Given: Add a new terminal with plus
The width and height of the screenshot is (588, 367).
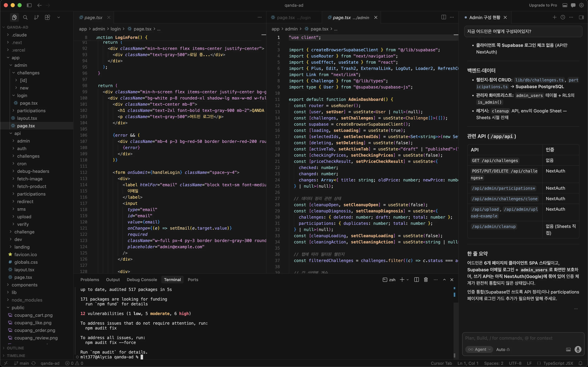Looking at the screenshot, I should (402, 280).
